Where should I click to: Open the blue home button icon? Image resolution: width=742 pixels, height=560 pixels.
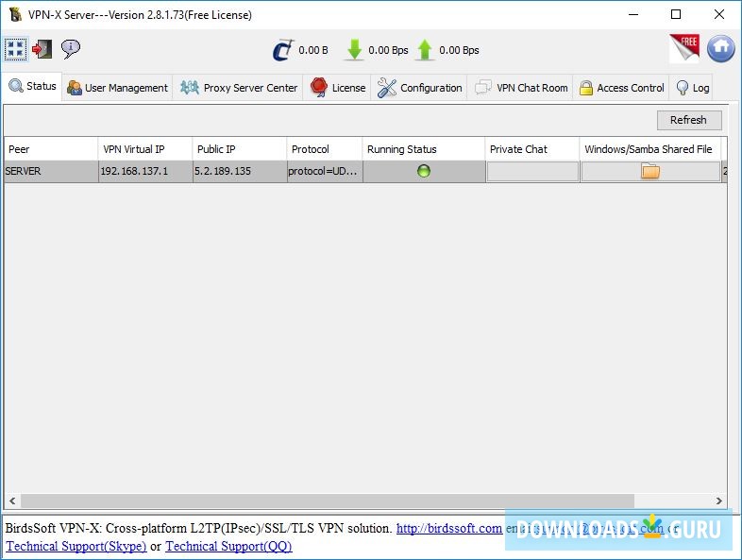coord(720,48)
